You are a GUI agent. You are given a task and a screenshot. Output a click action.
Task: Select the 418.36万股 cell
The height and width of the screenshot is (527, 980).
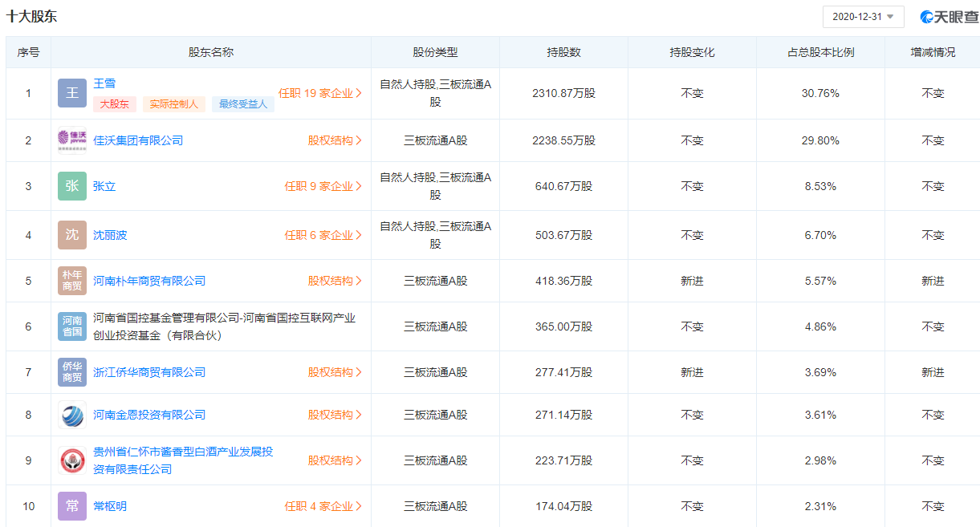click(x=563, y=281)
